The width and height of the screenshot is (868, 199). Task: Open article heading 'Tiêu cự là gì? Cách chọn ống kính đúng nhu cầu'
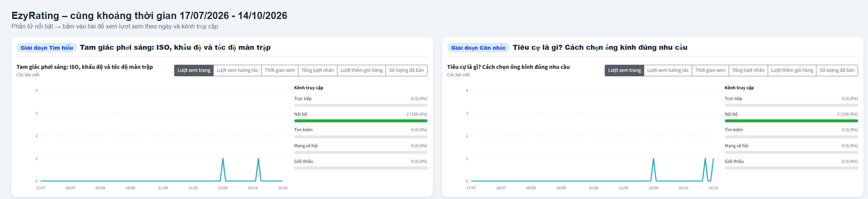(600, 47)
